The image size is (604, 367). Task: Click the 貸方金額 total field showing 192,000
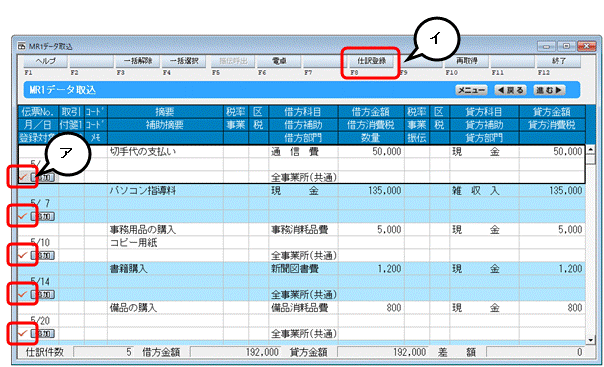point(383,352)
